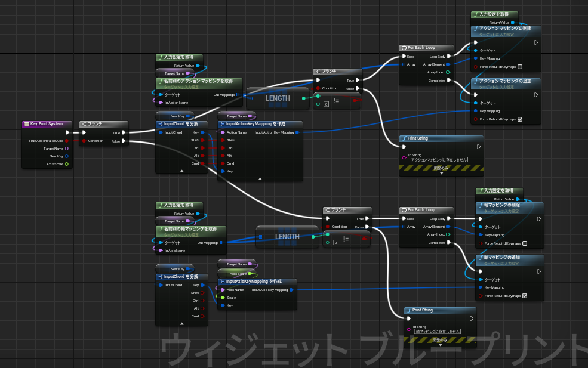Click Completed pin on For Each Loop feeding アクションマッピングの削除
This screenshot has width=588, height=368.
coord(448,80)
